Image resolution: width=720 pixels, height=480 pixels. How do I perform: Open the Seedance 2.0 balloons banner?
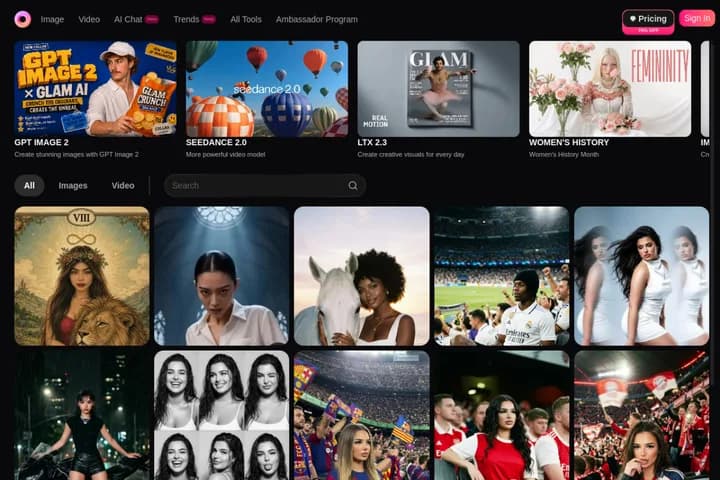tap(267, 89)
